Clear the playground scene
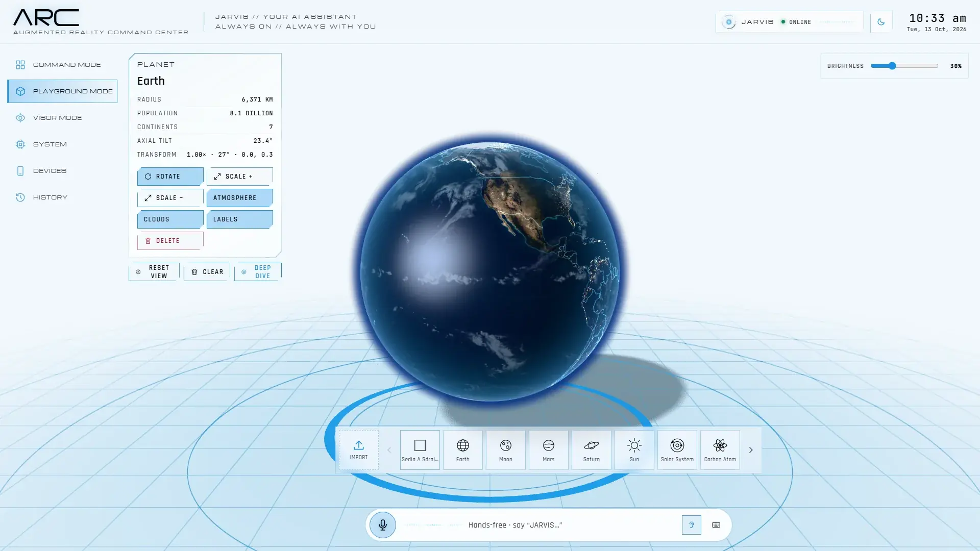Viewport: 980px width, 551px height. [x=207, y=271]
